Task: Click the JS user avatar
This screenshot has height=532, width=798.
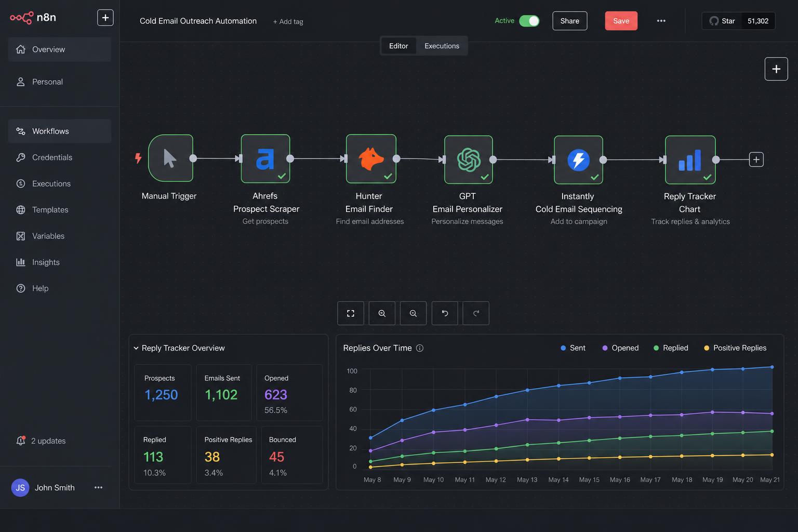Action: [20, 487]
